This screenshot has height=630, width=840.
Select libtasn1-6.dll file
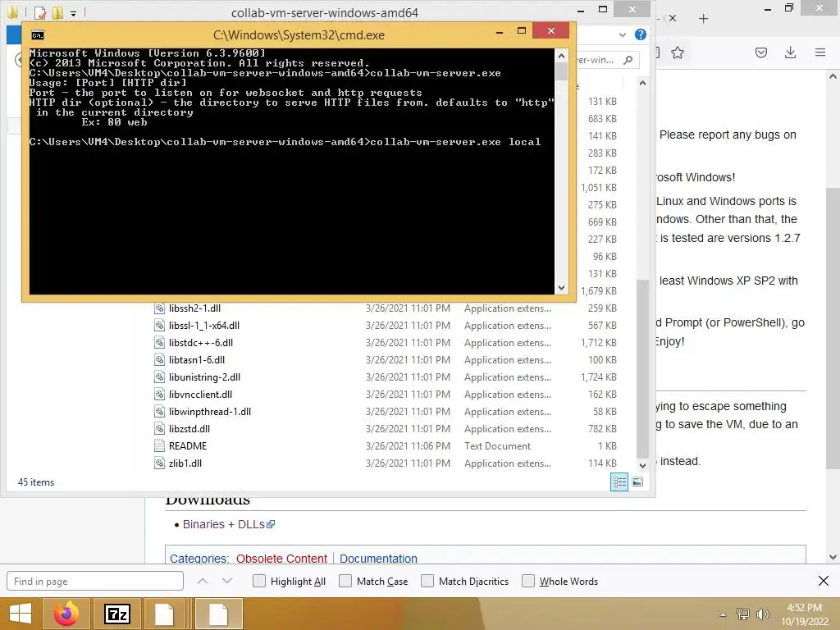click(197, 359)
